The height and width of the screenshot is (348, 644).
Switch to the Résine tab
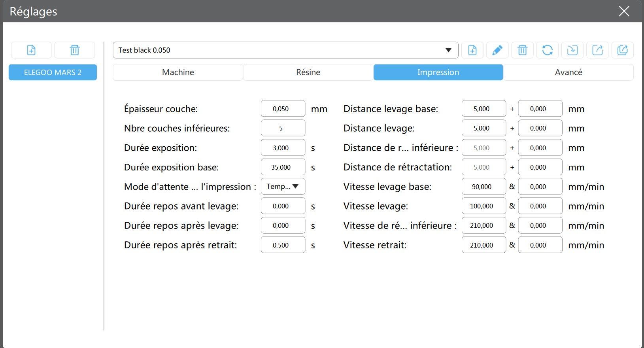click(308, 72)
